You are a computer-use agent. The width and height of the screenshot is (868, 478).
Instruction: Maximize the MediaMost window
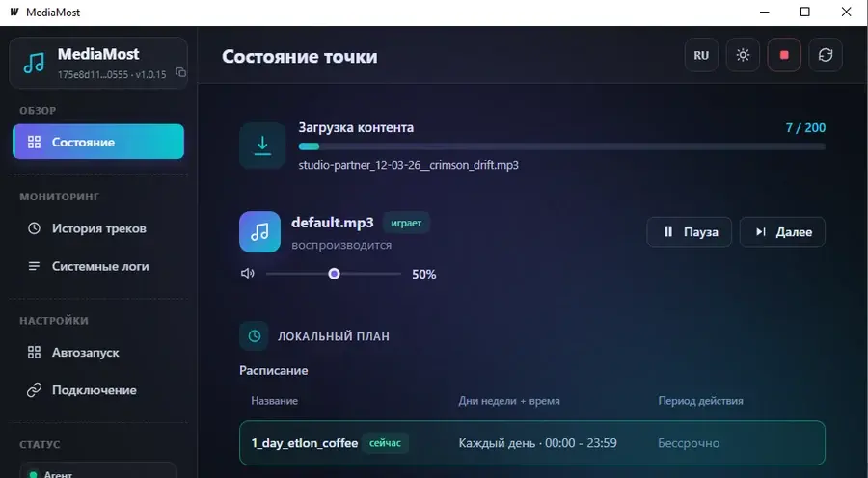click(x=805, y=13)
